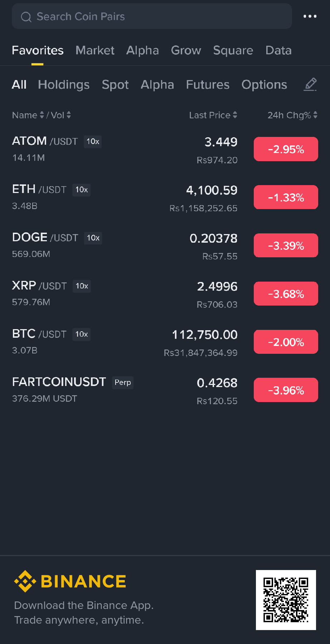This screenshot has height=644, width=330.
Task: Select the Options filter
Action: (x=264, y=85)
